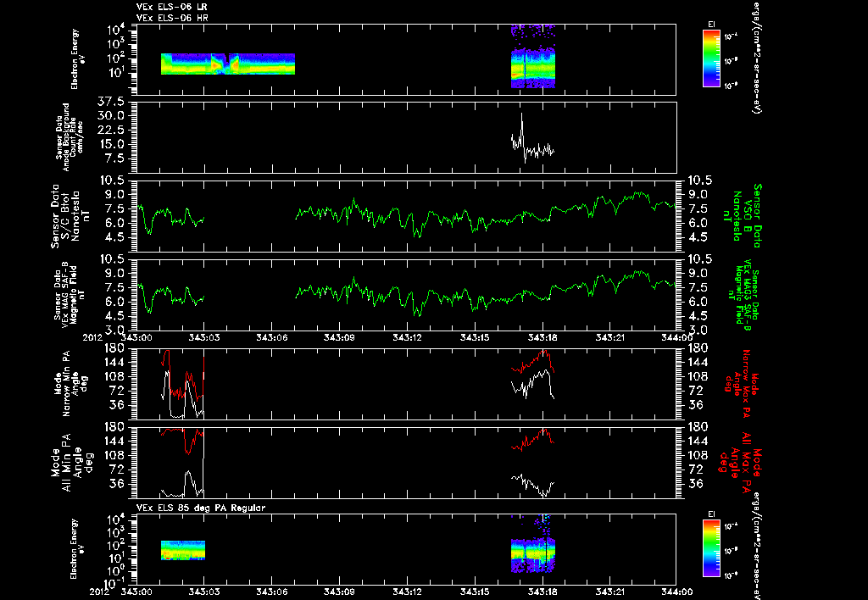
Task: Click the 85 deg PA spectrogram block near 343:18
Action: [533, 543]
